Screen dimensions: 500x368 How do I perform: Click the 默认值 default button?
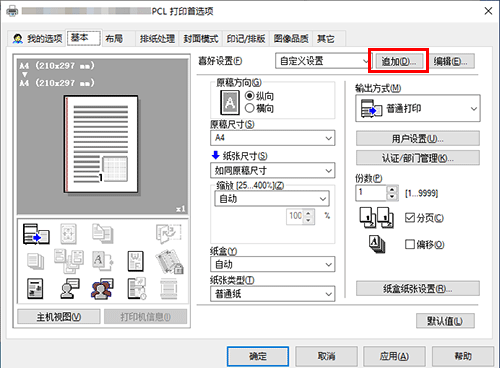[x=445, y=321]
